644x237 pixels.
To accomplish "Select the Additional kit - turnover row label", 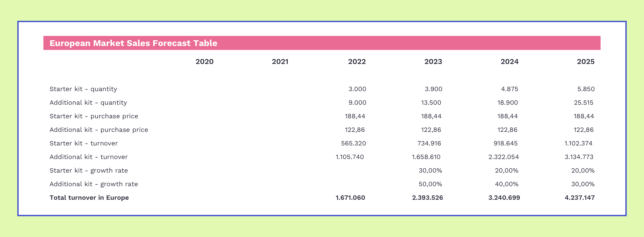I will click(x=89, y=157).
